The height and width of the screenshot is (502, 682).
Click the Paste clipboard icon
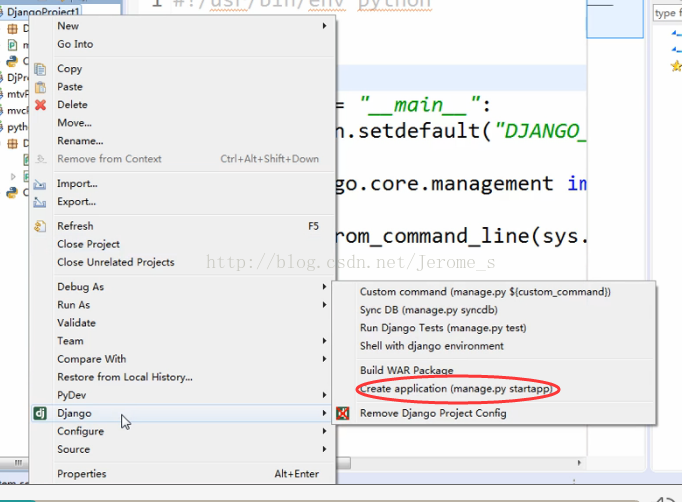40,87
